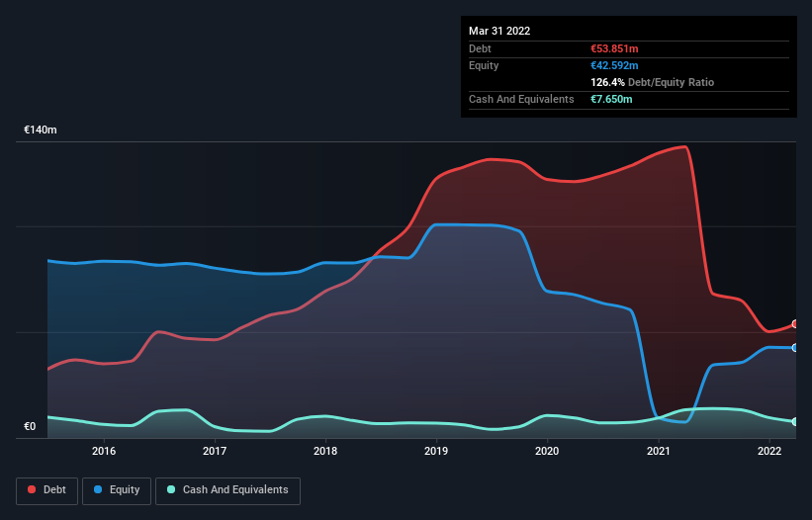Viewport: 812px width, 520px height.
Task: Click the 2019 x-axis label
Action: click(x=436, y=451)
